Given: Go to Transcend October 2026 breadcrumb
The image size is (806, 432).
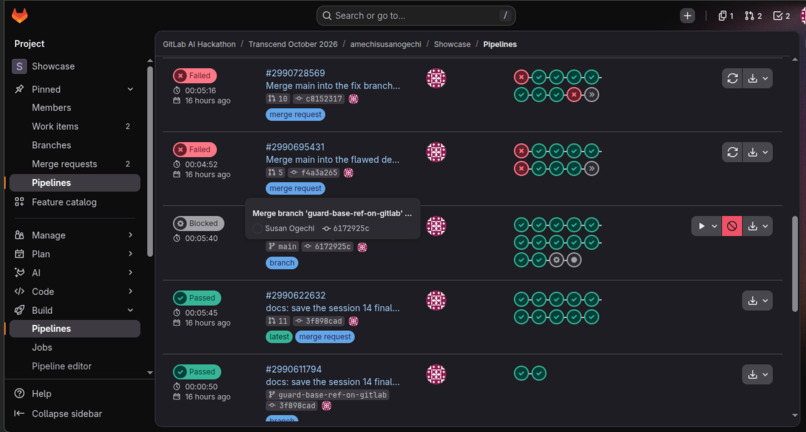Looking at the screenshot, I should click(x=293, y=44).
